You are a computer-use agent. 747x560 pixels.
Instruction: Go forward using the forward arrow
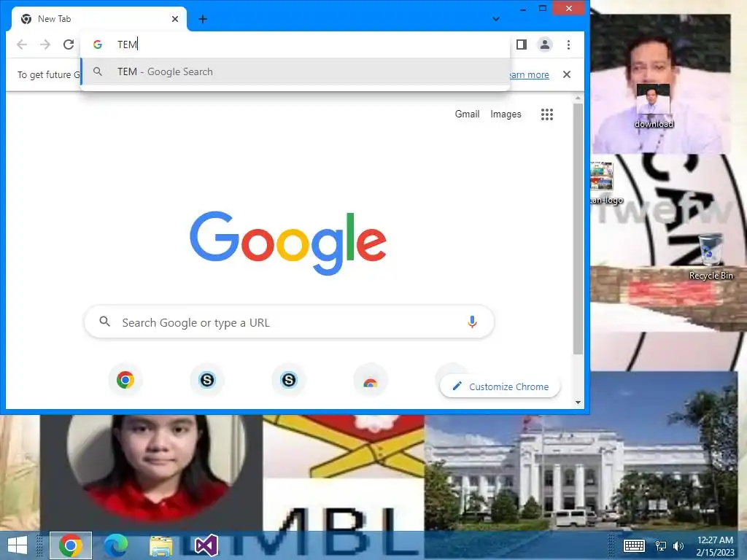coord(45,44)
